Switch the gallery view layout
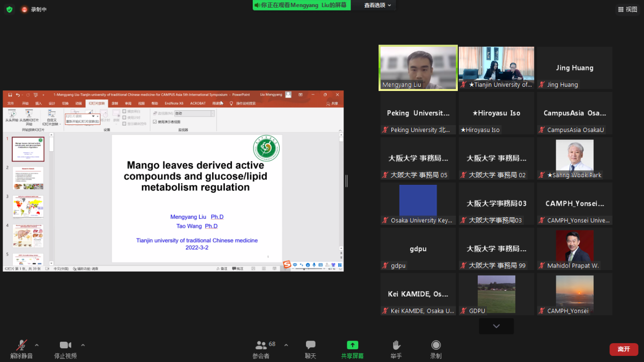 click(627, 9)
